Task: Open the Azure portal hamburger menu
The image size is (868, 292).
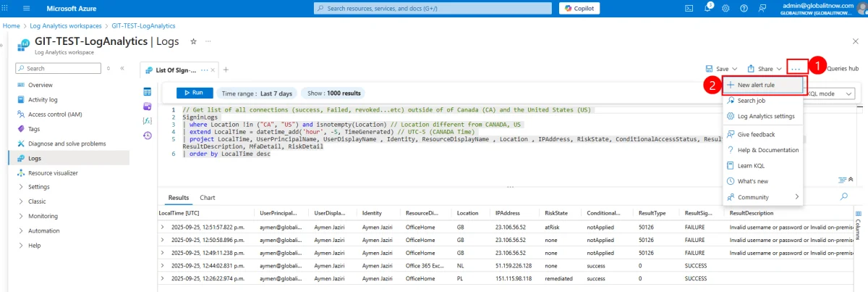Action: [27, 8]
